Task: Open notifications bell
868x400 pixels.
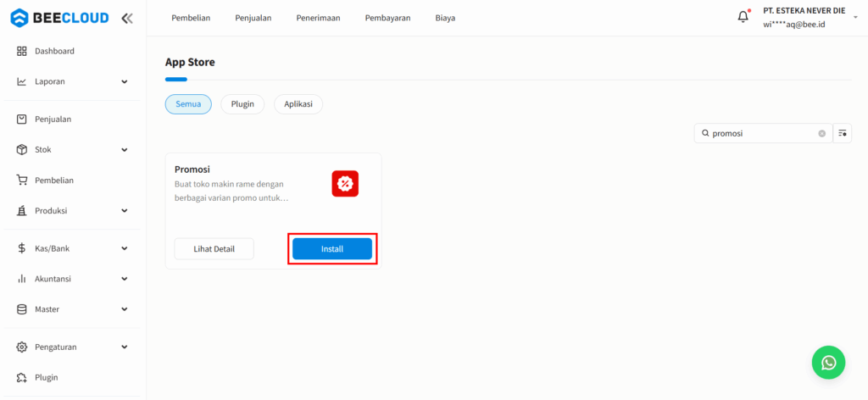Action: 743,17
